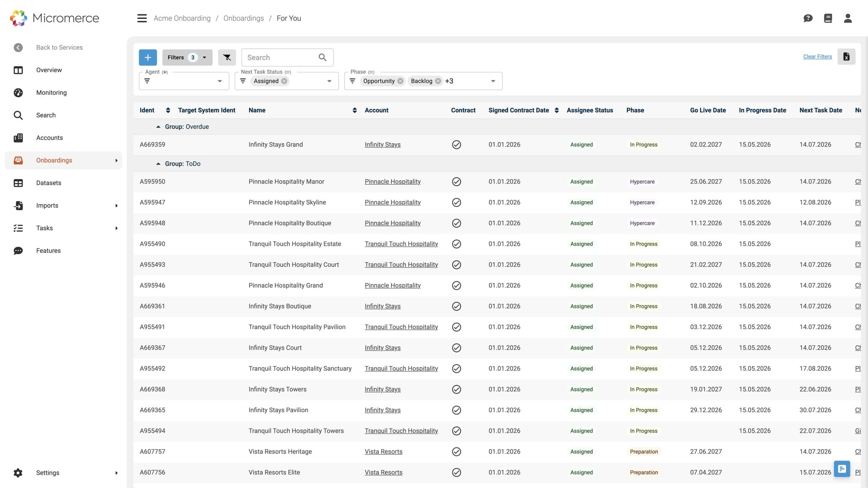Viewport: 868px width, 488px height.
Task: Expand the Settings submenu arrow
Action: pyautogui.click(x=116, y=473)
